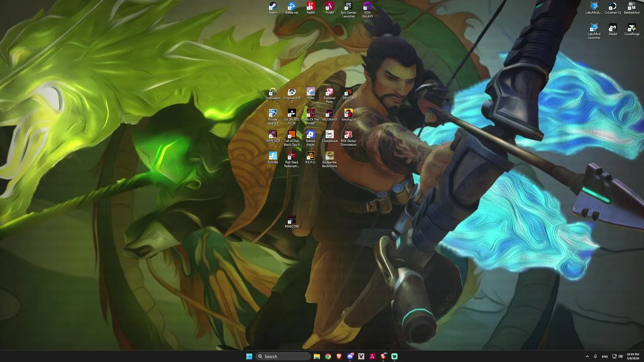Viewport: 644px width, 362px height.
Task: Select the LabyMod file icon without shortcut arrow
Action: [594, 8]
